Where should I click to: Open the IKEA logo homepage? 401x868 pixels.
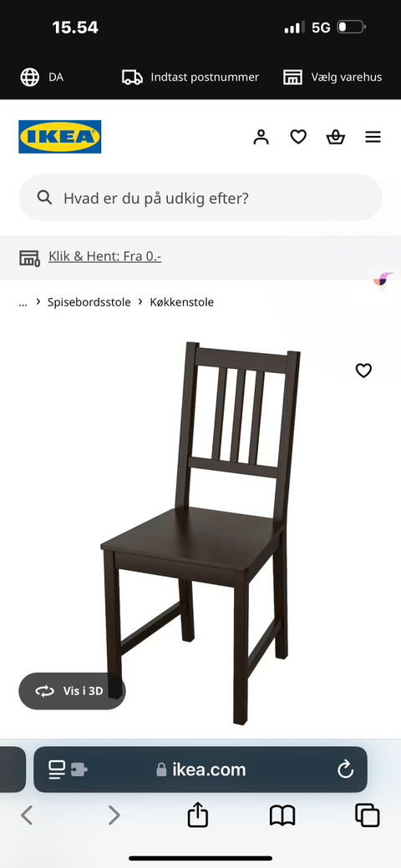click(60, 137)
